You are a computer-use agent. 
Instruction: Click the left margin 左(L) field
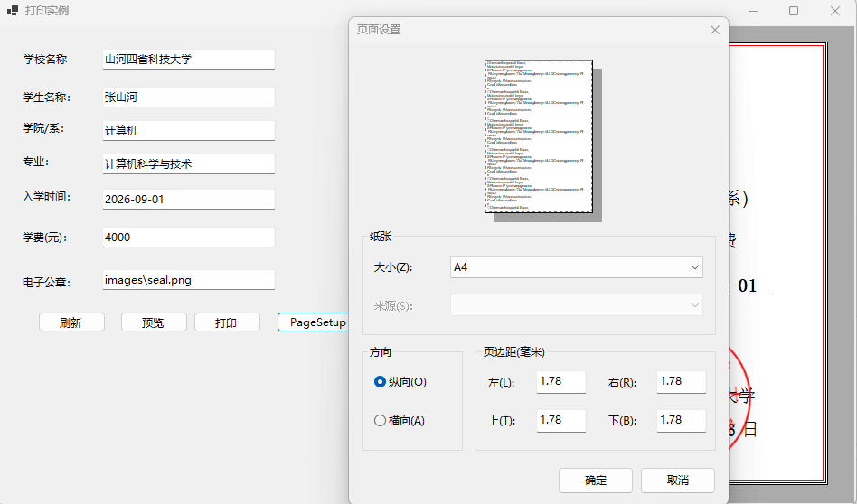click(560, 382)
